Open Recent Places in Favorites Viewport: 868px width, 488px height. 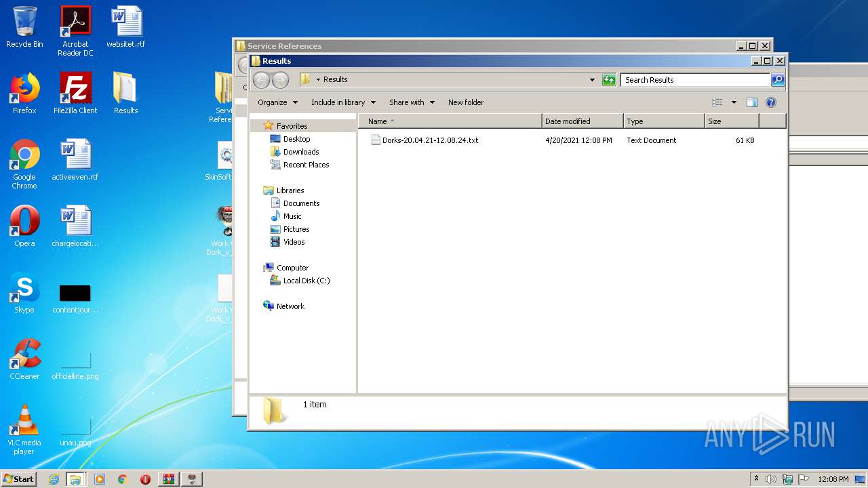[x=306, y=165]
